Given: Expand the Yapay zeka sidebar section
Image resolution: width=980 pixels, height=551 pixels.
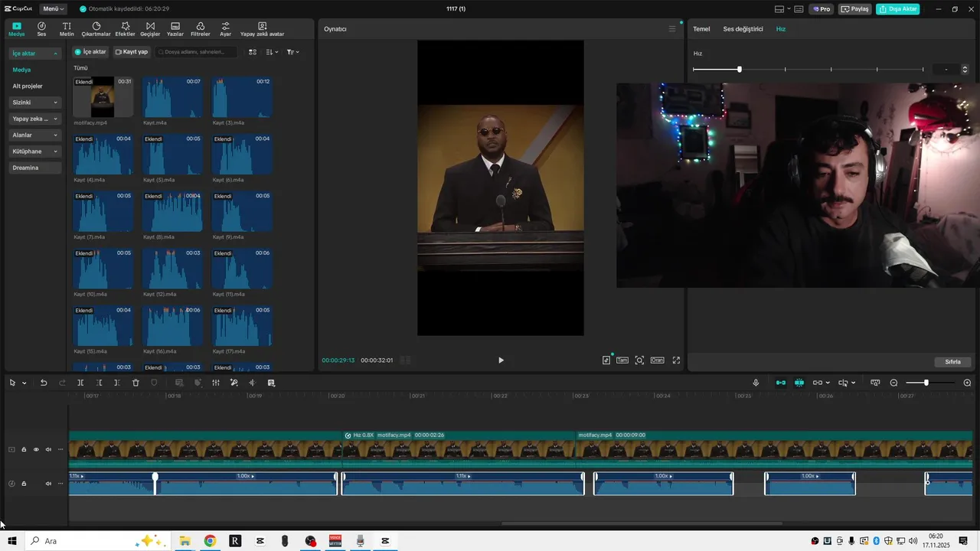Looking at the screenshot, I should [x=35, y=119].
